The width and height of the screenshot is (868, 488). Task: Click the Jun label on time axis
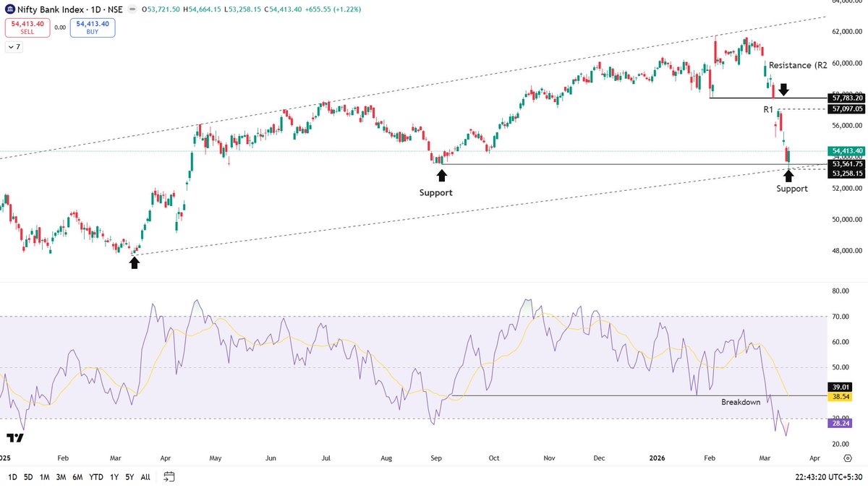[x=272, y=458]
